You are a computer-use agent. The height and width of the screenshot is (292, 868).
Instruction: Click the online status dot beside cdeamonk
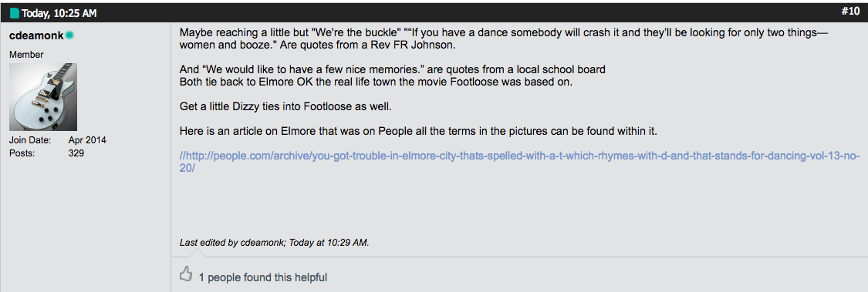point(69,35)
